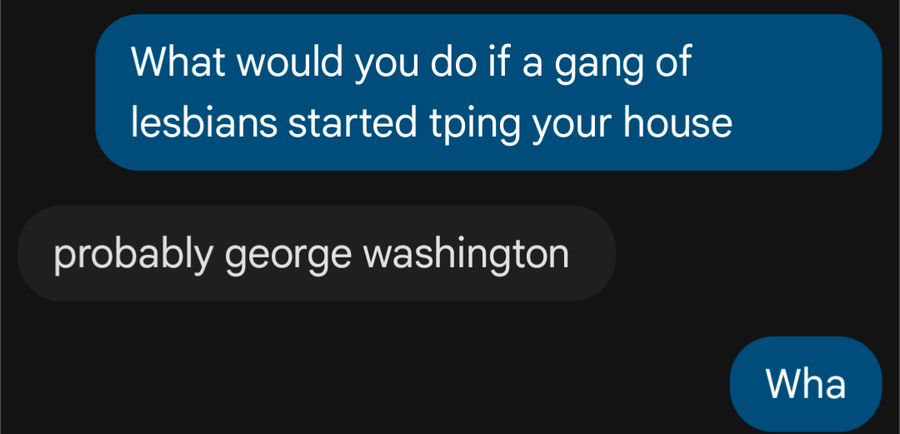Click the word "if" in blue message
900x434 pixels.
pos(499,61)
